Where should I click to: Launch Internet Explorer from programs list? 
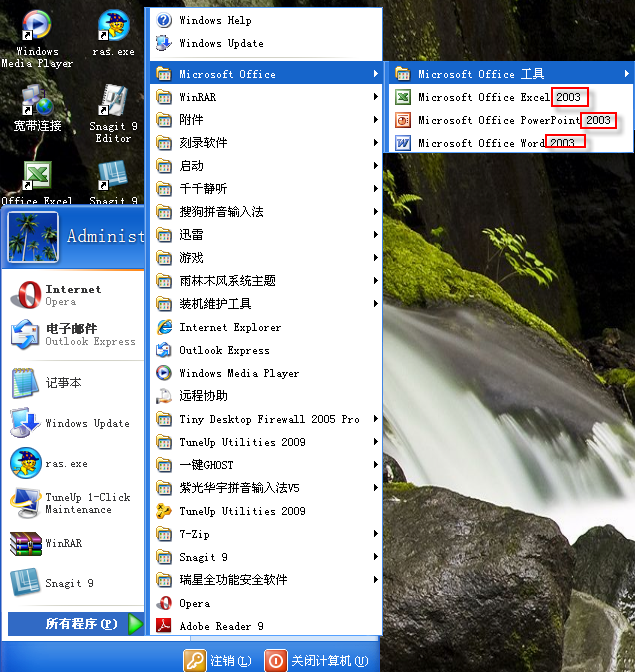[266, 327]
